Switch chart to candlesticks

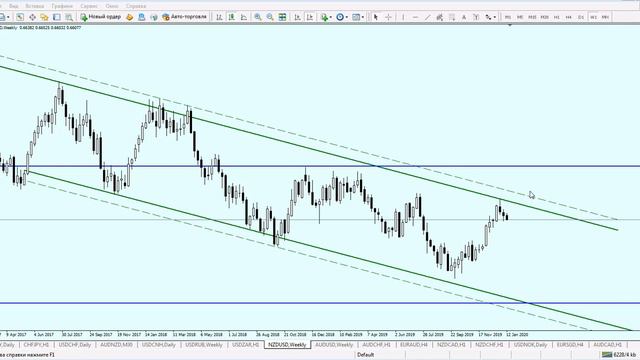pyautogui.click(x=231, y=17)
